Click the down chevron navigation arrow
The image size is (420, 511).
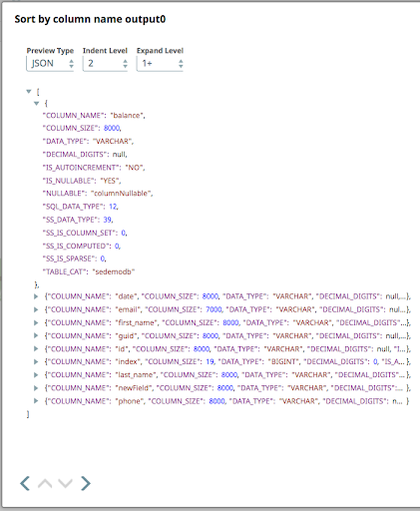click(65, 483)
